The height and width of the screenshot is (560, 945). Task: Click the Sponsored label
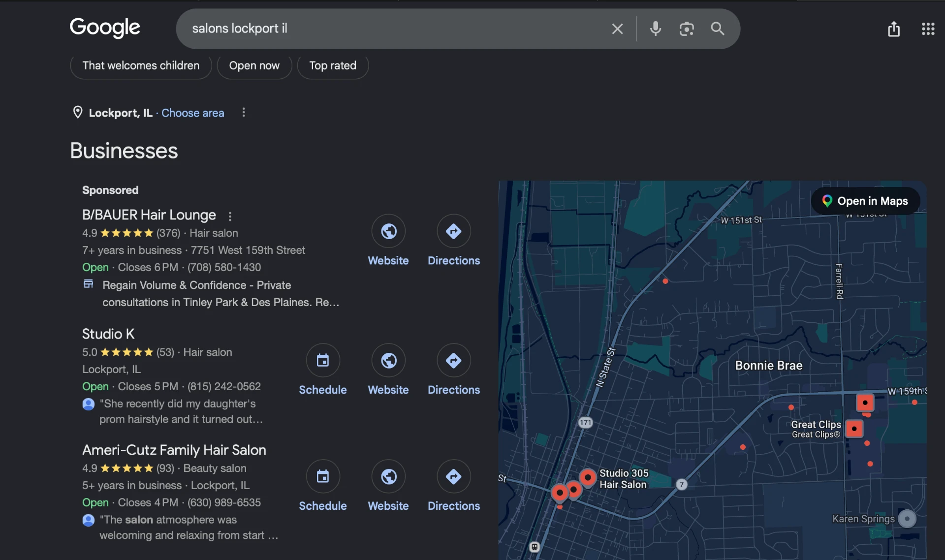(110, 190)
